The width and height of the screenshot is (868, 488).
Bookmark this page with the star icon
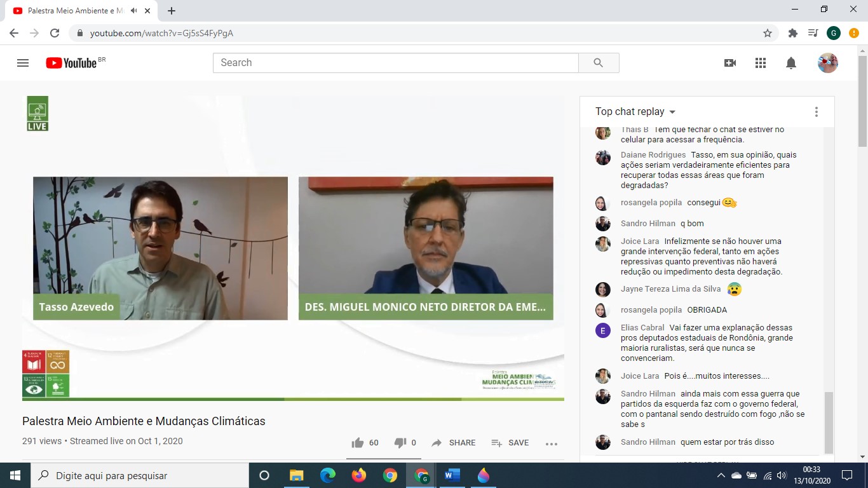pos(768,33)
